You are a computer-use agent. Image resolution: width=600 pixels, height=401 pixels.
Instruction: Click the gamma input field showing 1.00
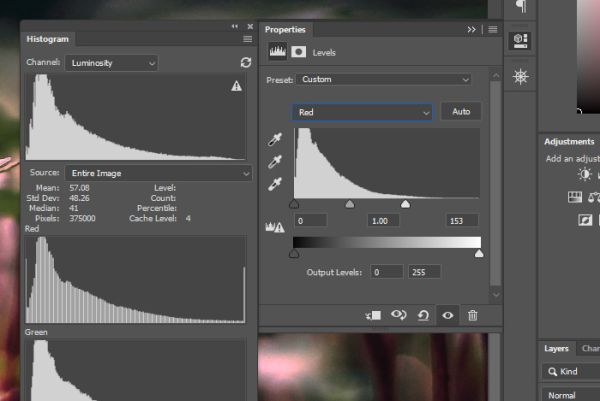click(x=383, y=221)
